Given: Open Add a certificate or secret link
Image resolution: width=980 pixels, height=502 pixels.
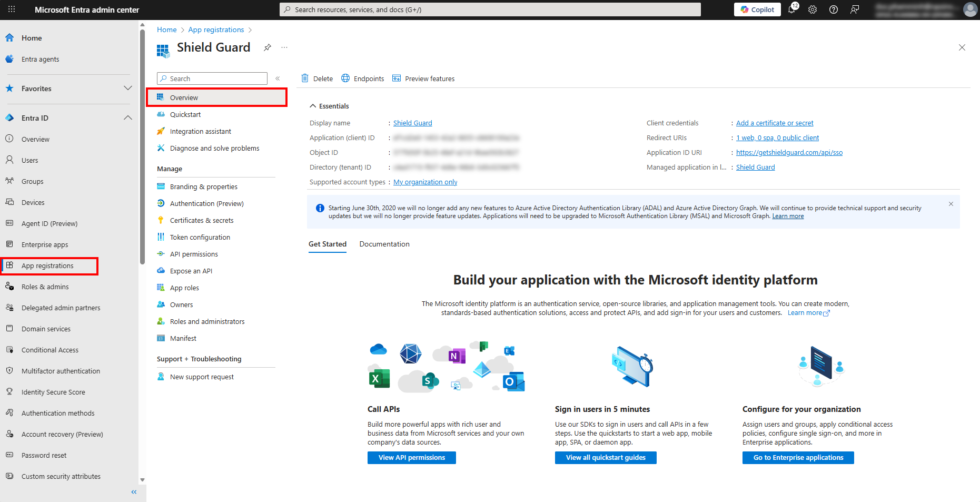Looking at the screenshot, I should 774,123.
